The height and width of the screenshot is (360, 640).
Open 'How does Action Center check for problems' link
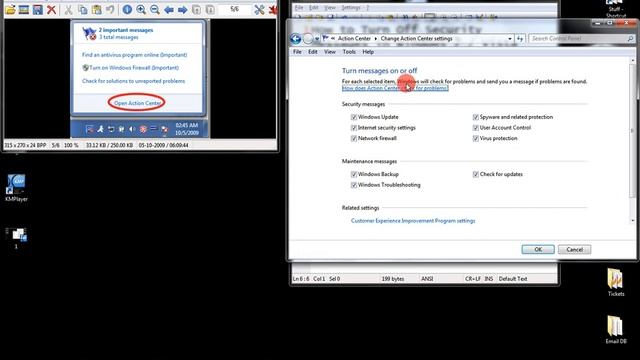[395, 88]
